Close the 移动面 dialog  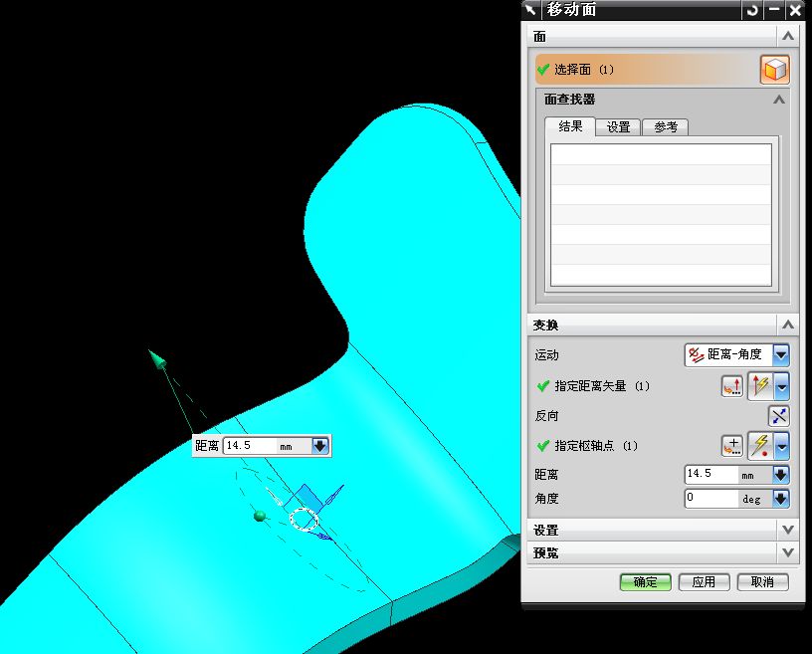[x=795, y=10]
